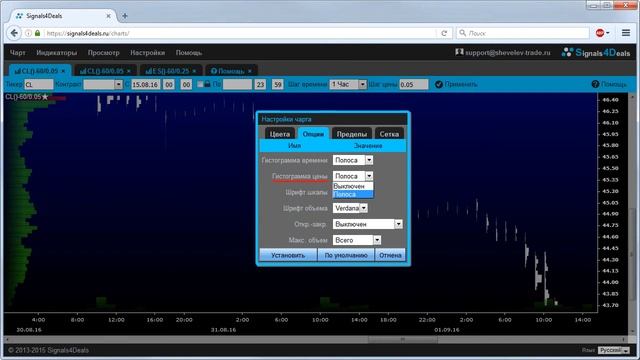Click the Гистограмма цены label
Screen dimensions: 640x360
click(300, 176)
